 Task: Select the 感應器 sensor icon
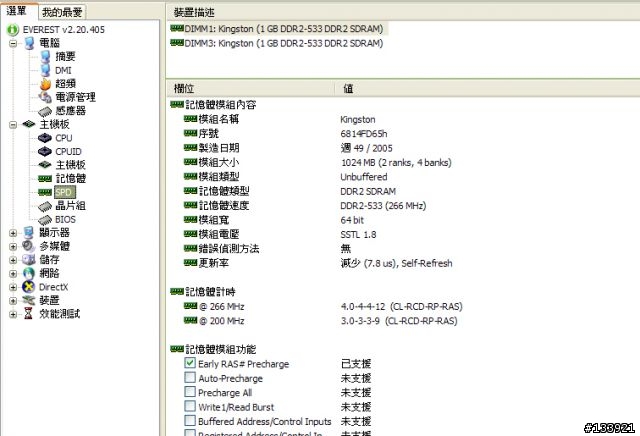pos(45,111)
